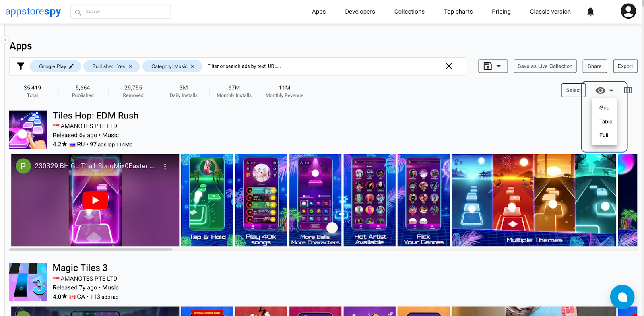
Task: Open notifications bell
Action: click(590, 12)
